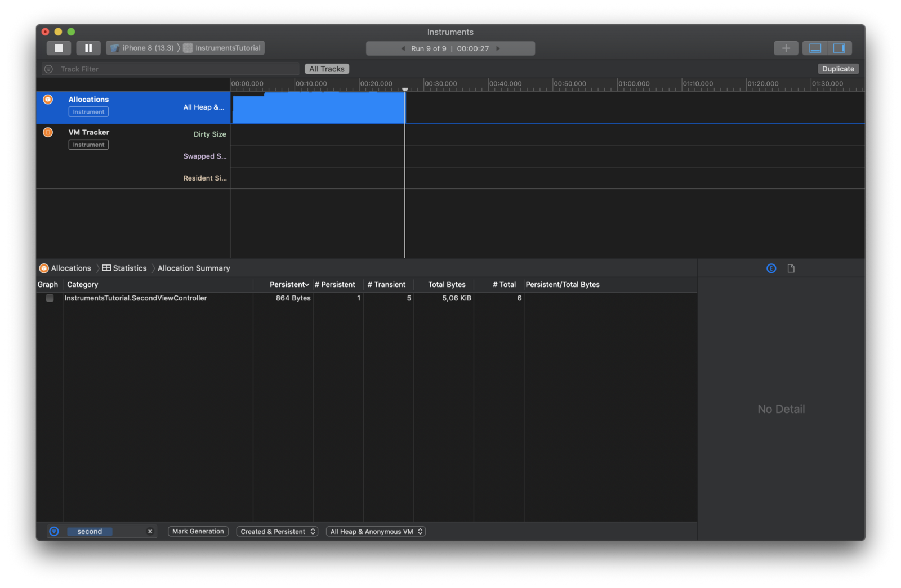This screenshot has height=588, width=901.
Task: Select the Allocations track
Action: (x=133, y=107)
